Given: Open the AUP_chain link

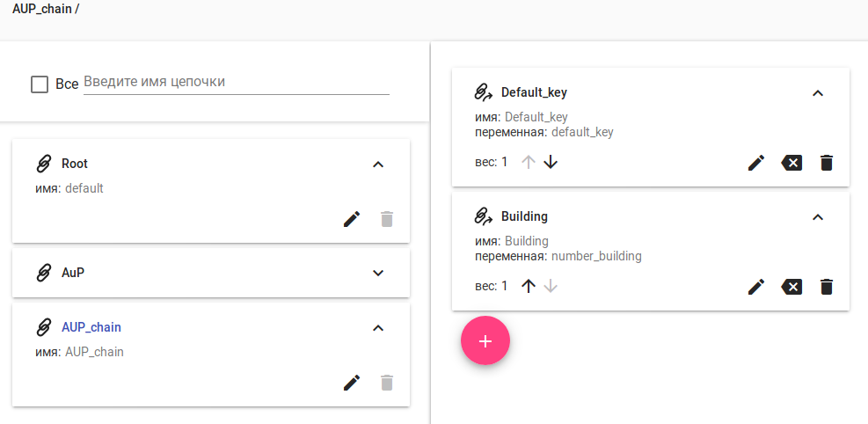Looking at the screenshot, I should click(91, 327).
